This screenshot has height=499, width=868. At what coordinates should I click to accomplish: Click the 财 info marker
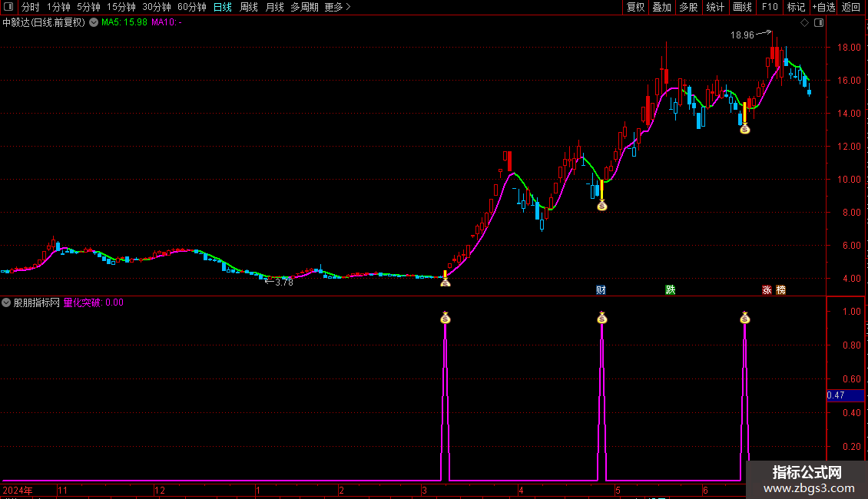coord(601,290)
